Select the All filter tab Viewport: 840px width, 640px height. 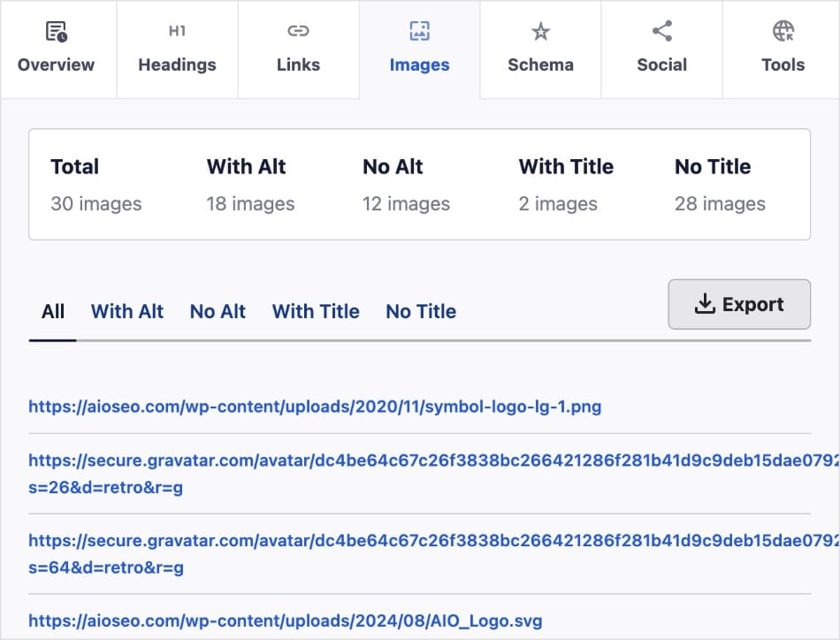(53, 311)
